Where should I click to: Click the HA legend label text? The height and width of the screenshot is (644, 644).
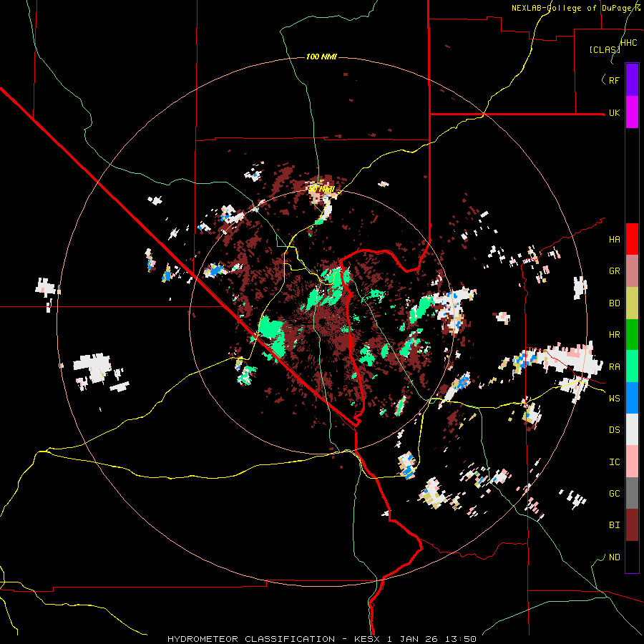coord(614,239)
